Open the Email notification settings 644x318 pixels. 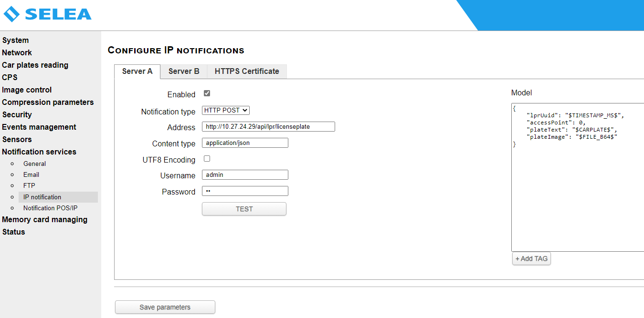click(x=31, y=174)
